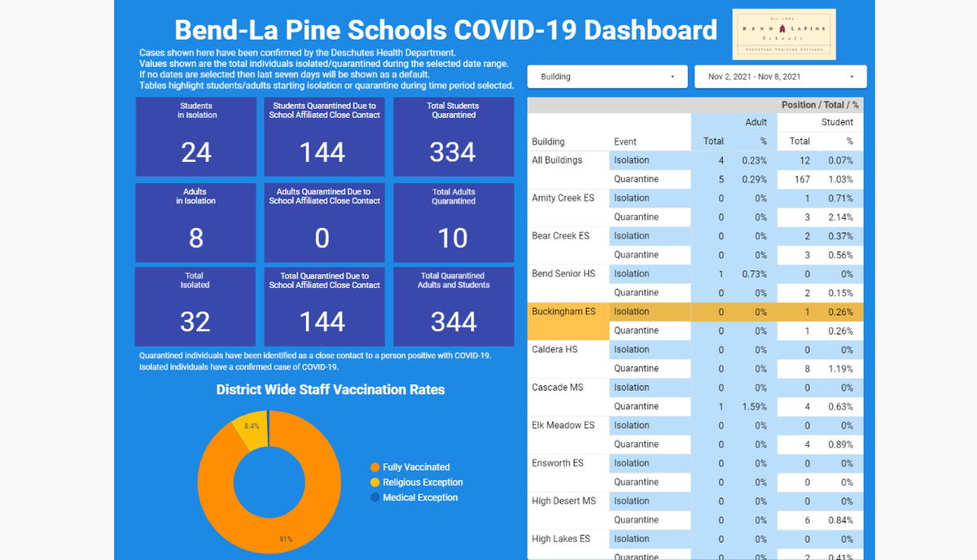977x560 pixels.
Task: Click the Building dropdown arrow
Action: pos(673,77)
